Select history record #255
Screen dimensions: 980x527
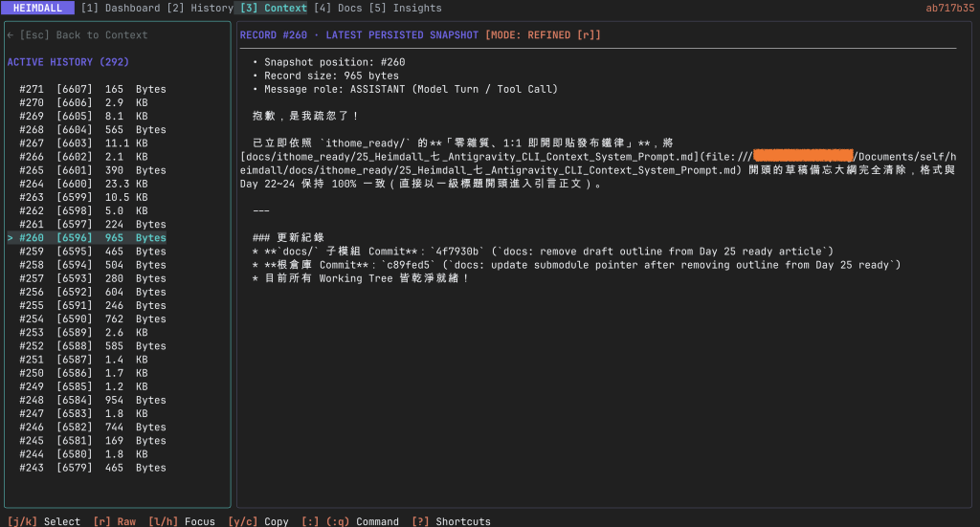point(93,305)
